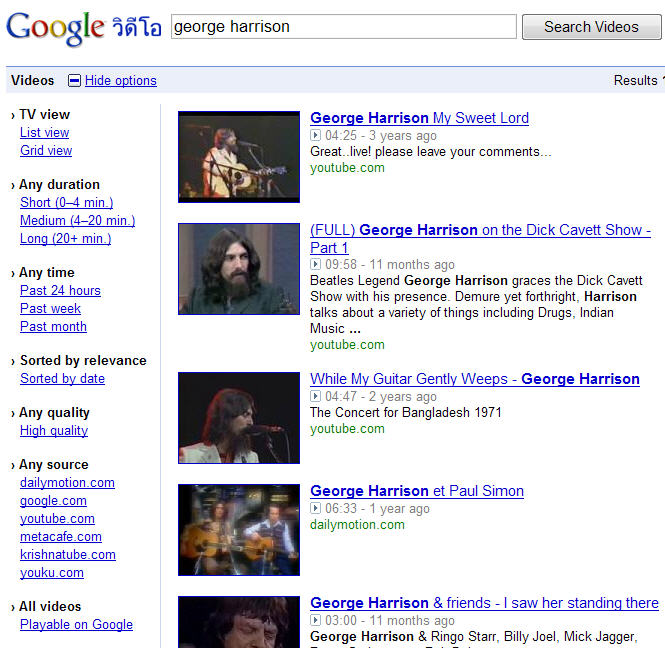This screenshot has width=665, height=648.
Task: Filter by Short (0–4 min.) duration
Action: [x=66, y=203]
